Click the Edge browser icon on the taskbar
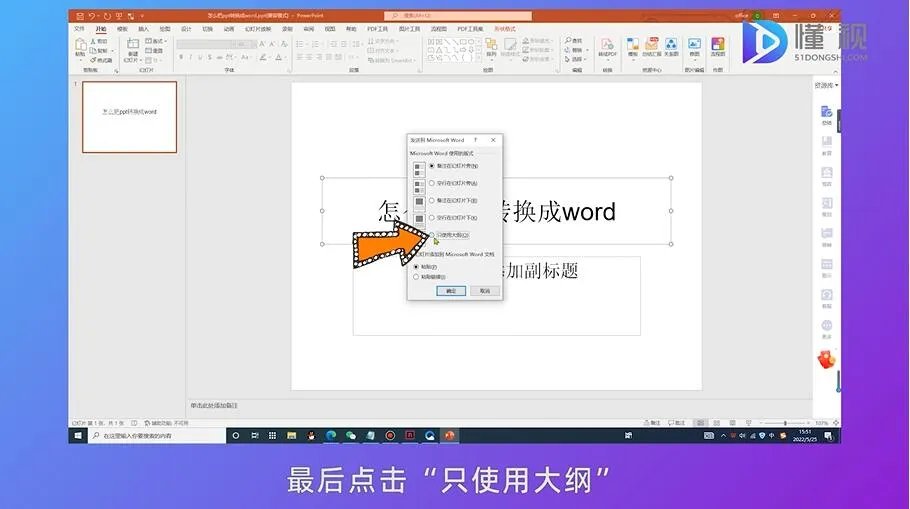Viewport: 910px width, 509px height. coord(331,435)
